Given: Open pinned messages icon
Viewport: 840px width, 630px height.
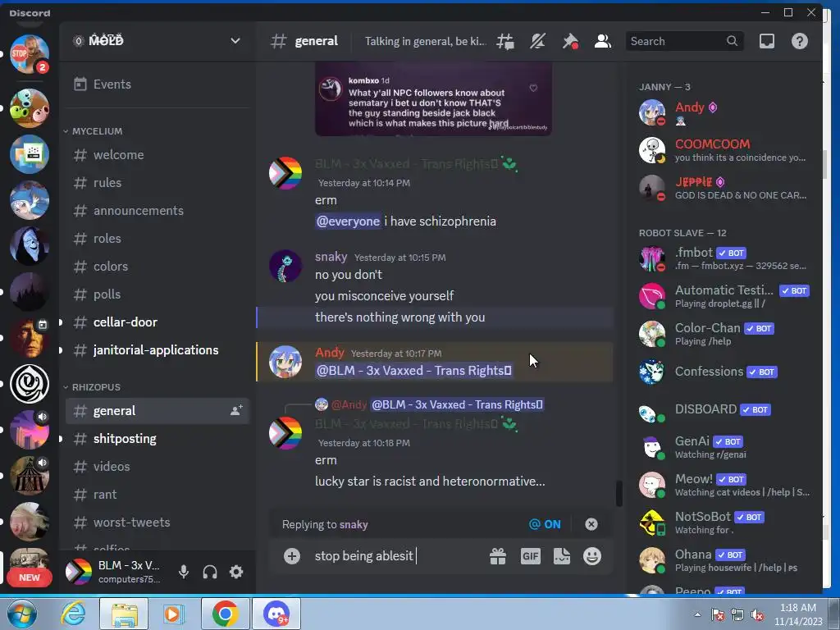Looking at the screenshot, I should click(570, 41).
